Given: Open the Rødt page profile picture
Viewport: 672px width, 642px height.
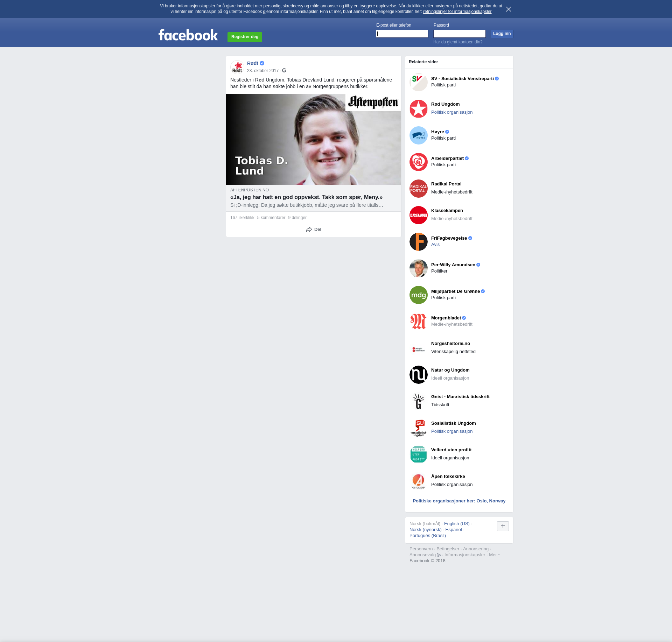Looking at the screenshot, I should 237,67.
